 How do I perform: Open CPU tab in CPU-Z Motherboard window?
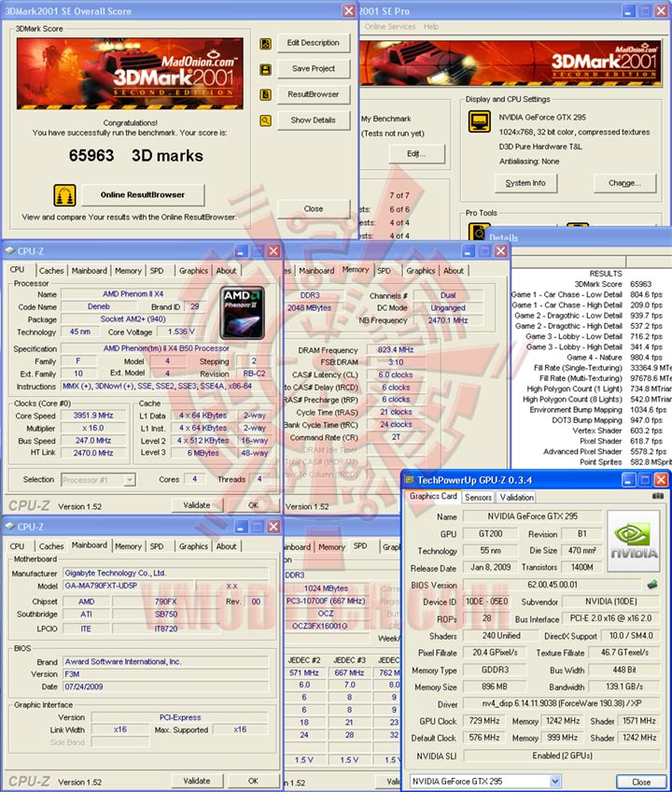click(17, 546)
